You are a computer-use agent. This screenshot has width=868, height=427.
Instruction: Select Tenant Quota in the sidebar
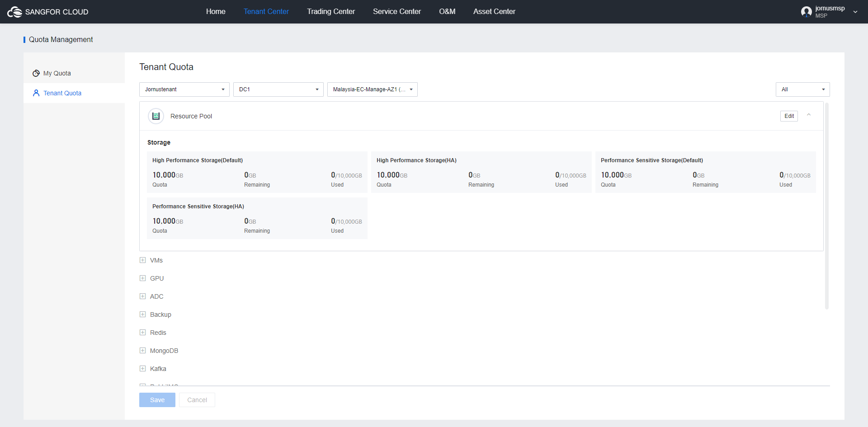click(74, 93)
